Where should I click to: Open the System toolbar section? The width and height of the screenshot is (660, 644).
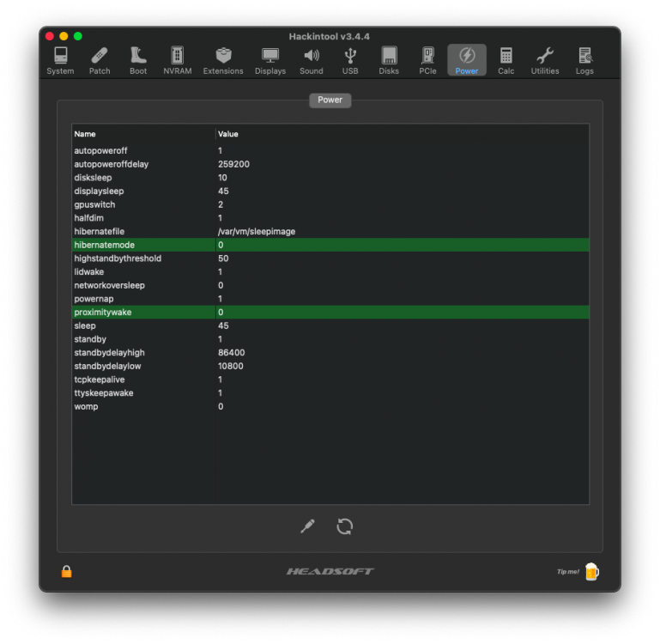[60, 60]
